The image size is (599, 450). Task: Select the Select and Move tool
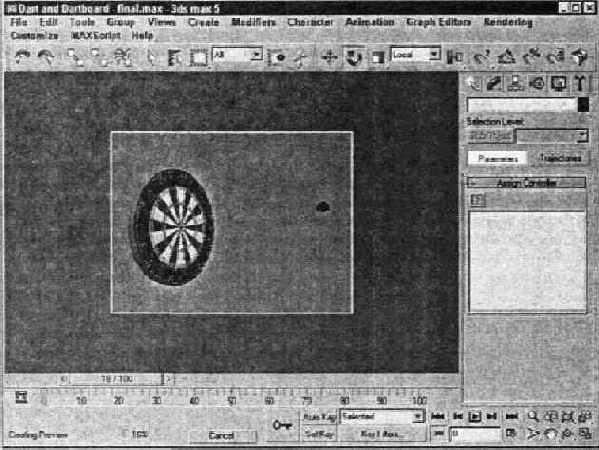(329, 57)
